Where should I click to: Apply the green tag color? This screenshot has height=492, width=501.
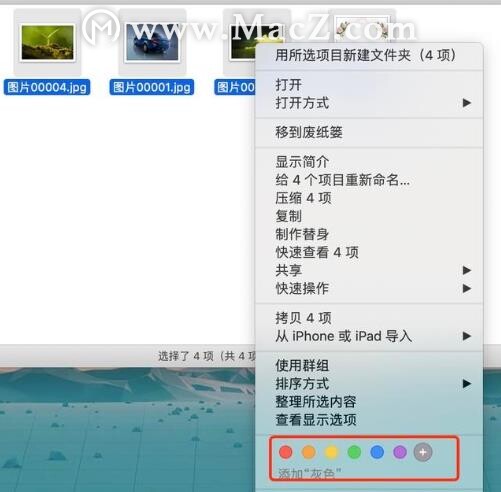coord(354,452)
